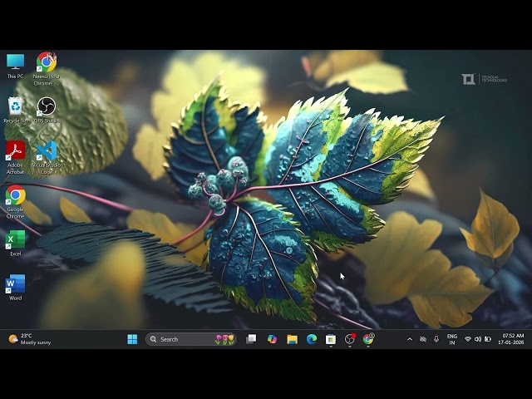Select the Excel desktop shortcut
This screenshot has width=532, height=399.
[15, 243]
